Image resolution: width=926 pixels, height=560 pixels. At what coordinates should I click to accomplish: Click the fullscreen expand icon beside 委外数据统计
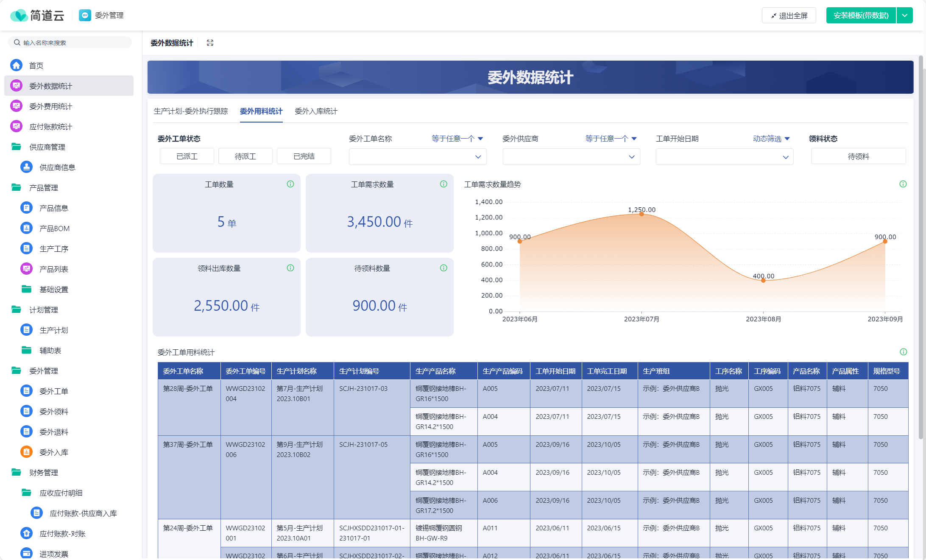click(x=210, y=43)
